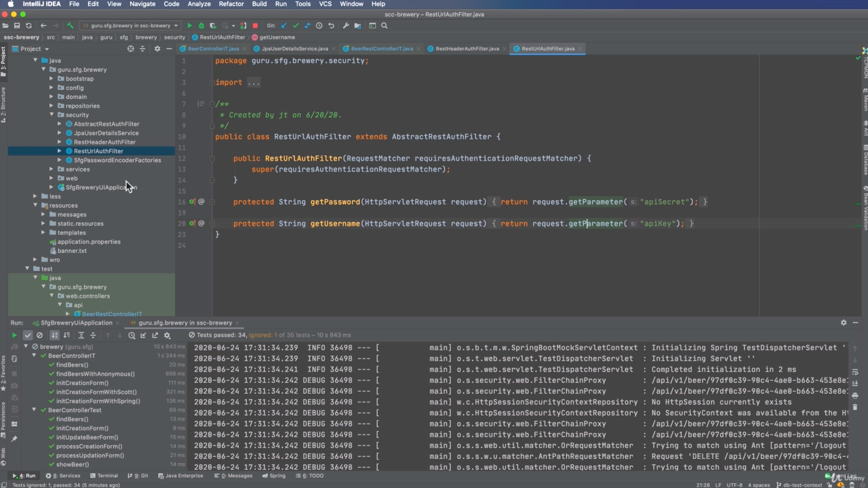868x488 pixels.
Task: Toggle Sort Alphabetically in test runner
Action: click(x=54, y=335)
